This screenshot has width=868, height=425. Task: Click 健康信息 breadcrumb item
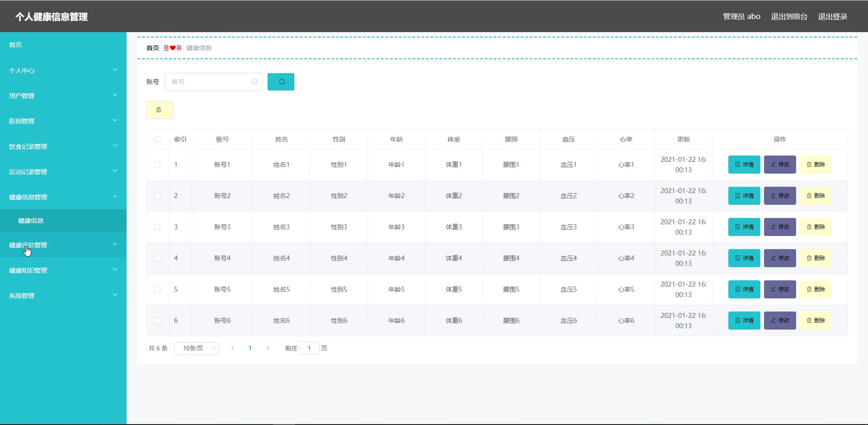[x=199, y=48]
